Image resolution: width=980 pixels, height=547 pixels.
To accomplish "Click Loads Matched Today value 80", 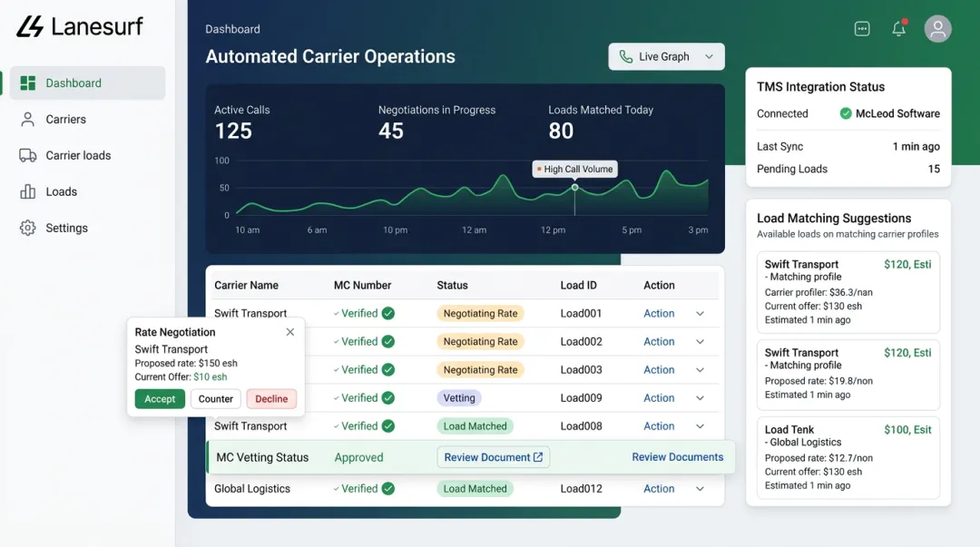I will (x=561, y=131).
